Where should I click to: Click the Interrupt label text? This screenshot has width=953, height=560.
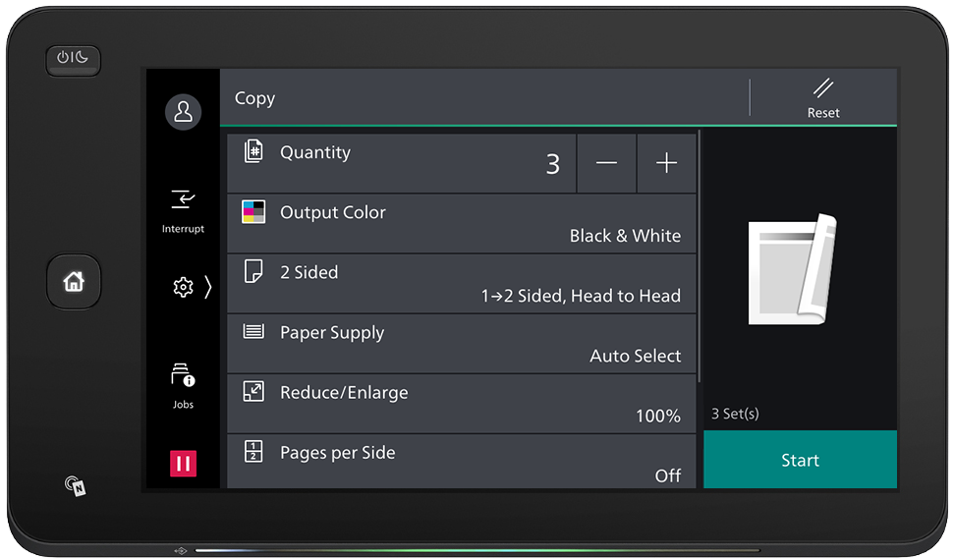(183, 229)
